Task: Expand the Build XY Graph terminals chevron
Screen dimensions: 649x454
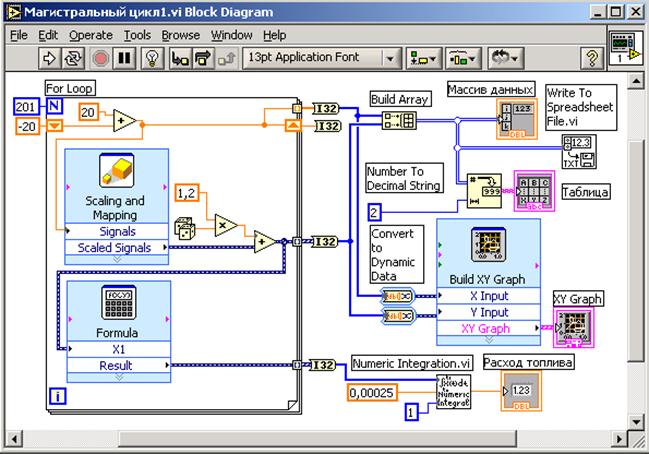Action: click(488, 340)
